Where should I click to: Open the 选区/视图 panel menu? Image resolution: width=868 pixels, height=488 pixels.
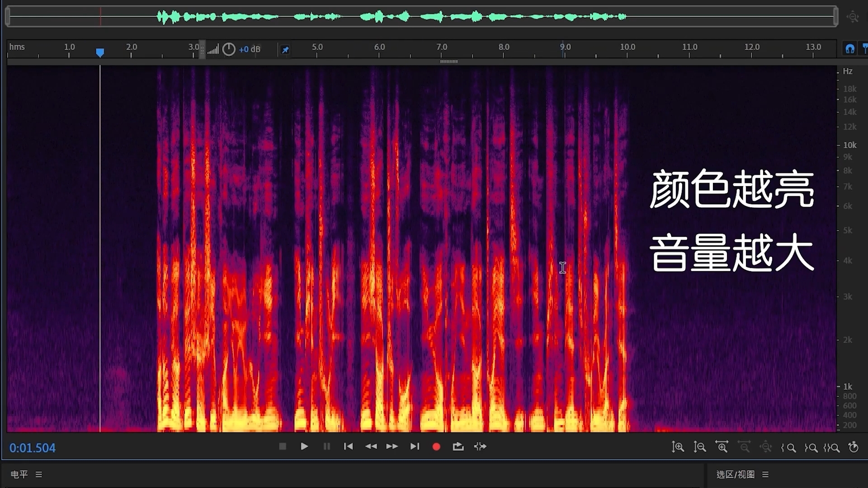[766, 474]
